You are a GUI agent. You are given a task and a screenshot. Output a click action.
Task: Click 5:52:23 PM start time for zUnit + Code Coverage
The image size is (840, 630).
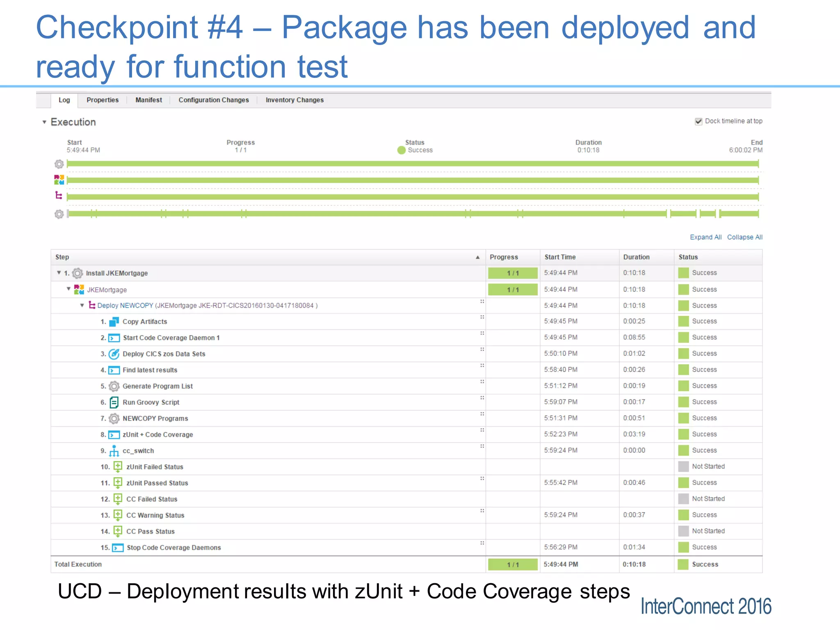(561, 434)
